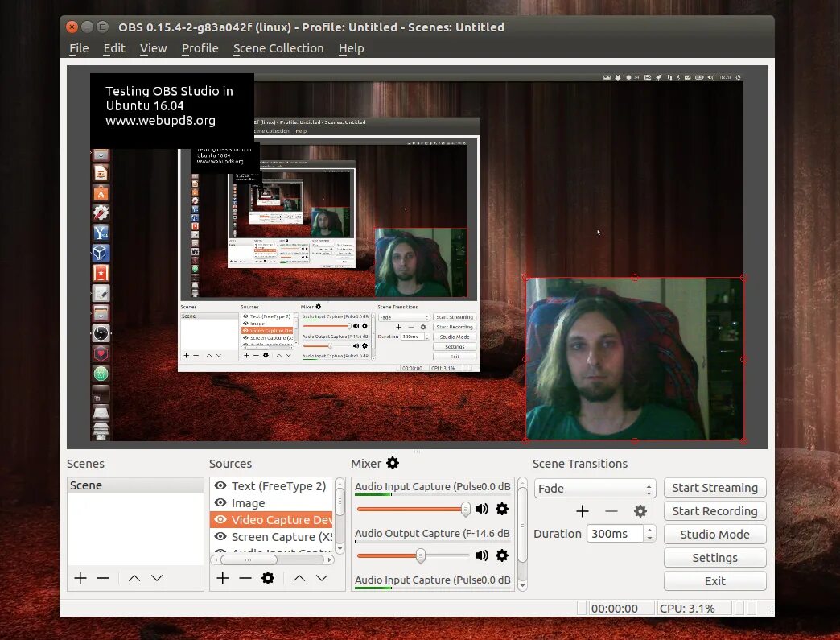Remove selected source with minus icon

tap(245, 578)
